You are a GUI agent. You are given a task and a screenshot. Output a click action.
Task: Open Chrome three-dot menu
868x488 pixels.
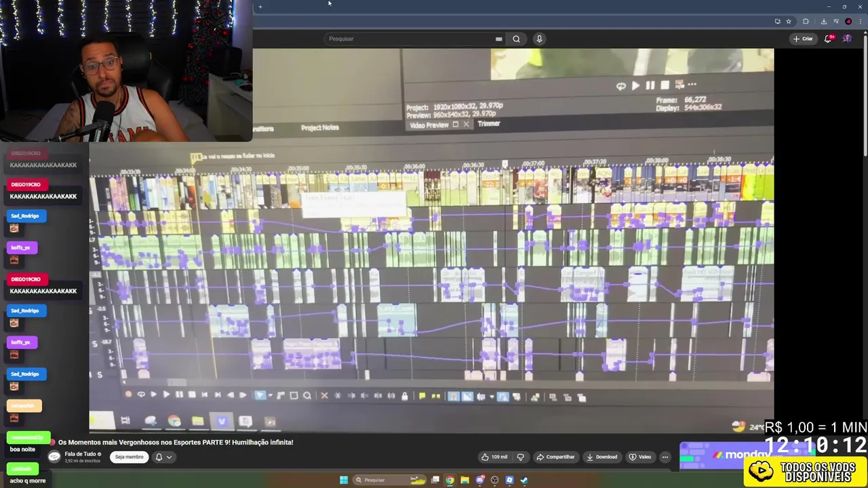pyautogui.click(x=861, y=21)
